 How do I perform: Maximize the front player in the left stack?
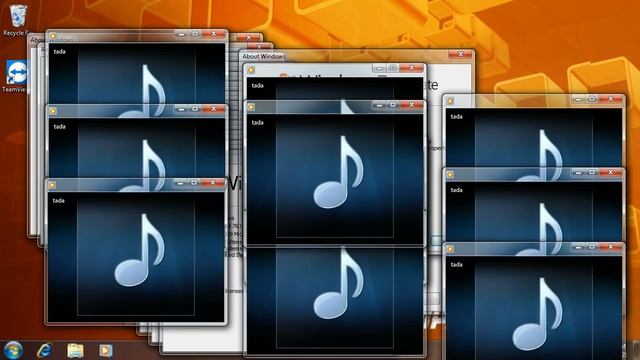tap(194, 183)
